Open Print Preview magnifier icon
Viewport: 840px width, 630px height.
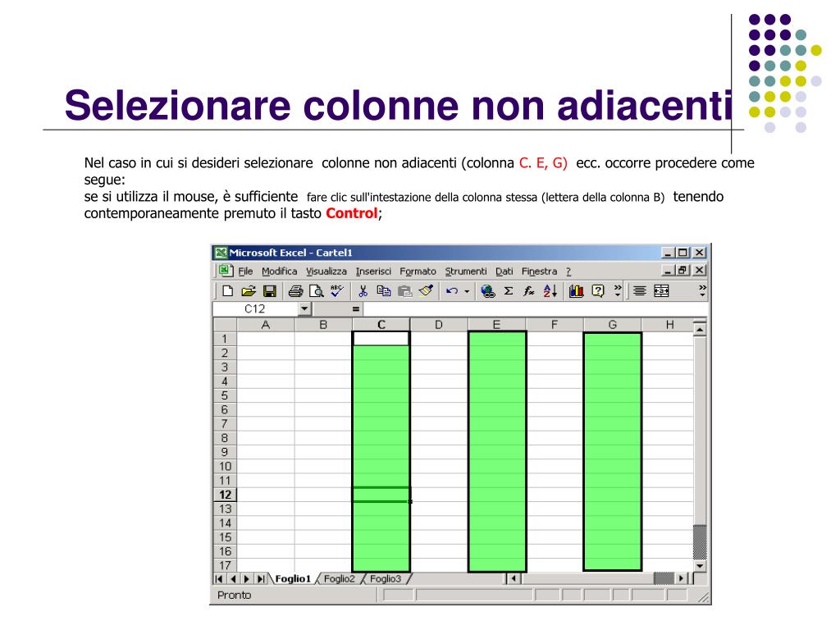[x=317, y=291]
